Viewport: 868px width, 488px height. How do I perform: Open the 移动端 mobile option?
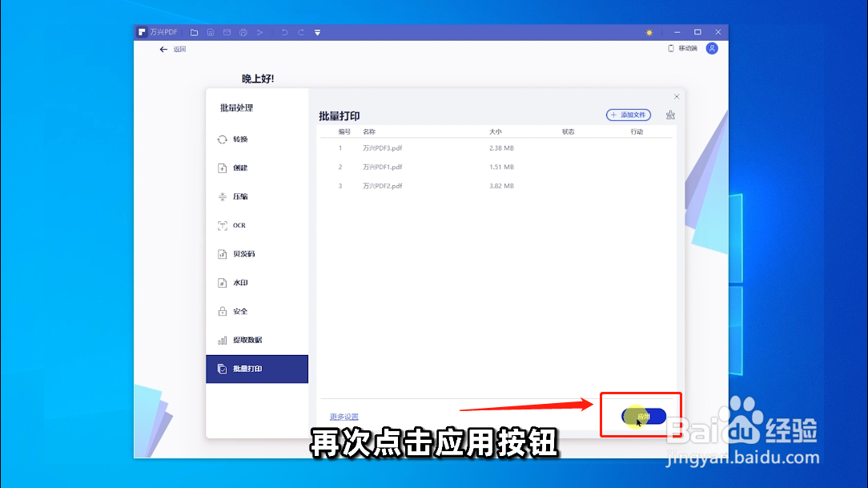coord(682,49)
